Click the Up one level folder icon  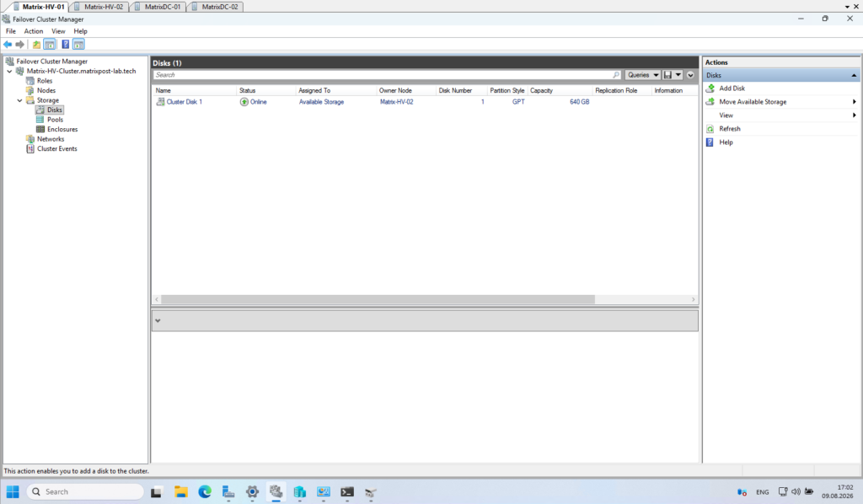click(x=36, y=45)
